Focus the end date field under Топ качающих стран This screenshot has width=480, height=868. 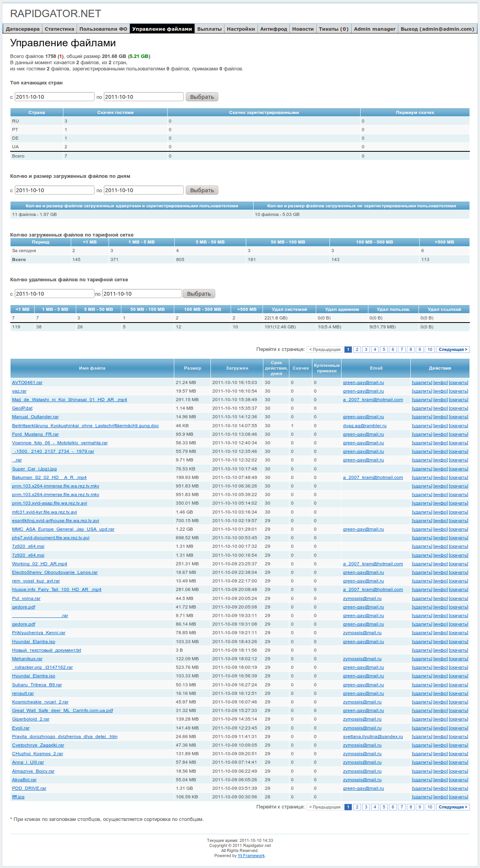[144, 97]
